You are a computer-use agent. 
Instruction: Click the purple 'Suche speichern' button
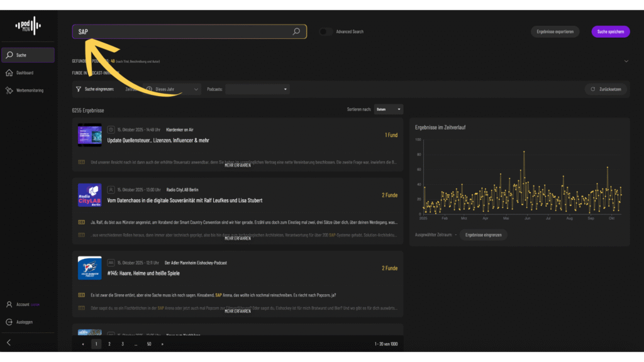(x=610, y=31)
